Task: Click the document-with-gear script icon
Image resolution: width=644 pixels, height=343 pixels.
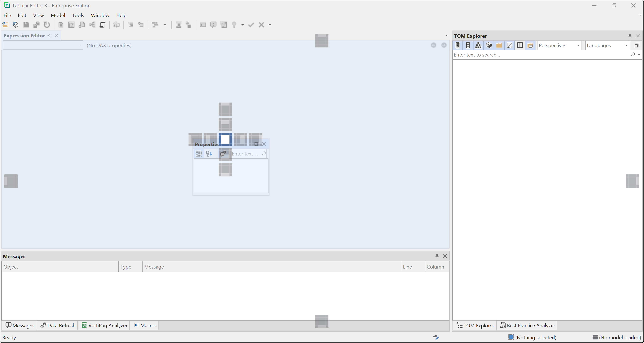Action: click(82, 25)
